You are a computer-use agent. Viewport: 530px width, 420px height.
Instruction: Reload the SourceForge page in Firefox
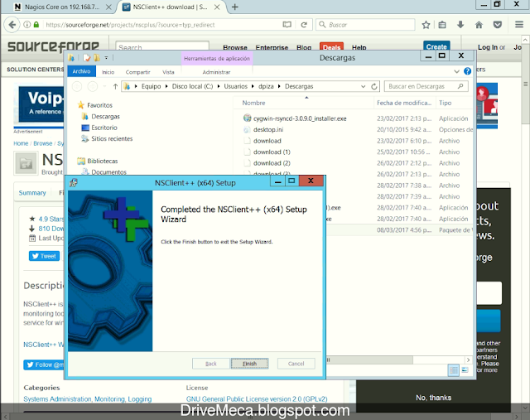(304, 25)
